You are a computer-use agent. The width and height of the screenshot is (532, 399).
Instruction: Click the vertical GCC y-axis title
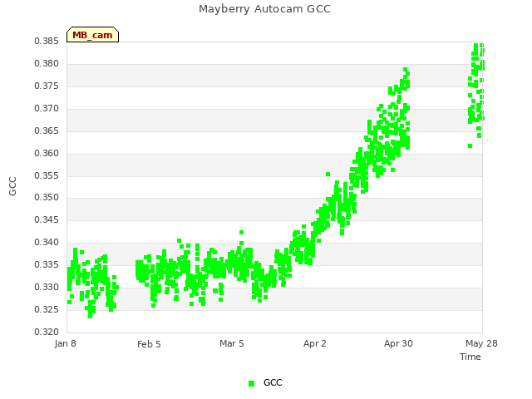(x=12, y=186)
